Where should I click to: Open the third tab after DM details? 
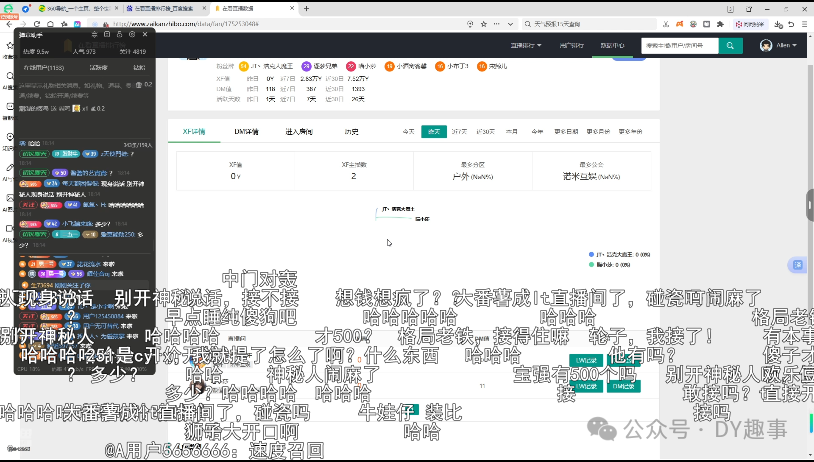(299, 132)
